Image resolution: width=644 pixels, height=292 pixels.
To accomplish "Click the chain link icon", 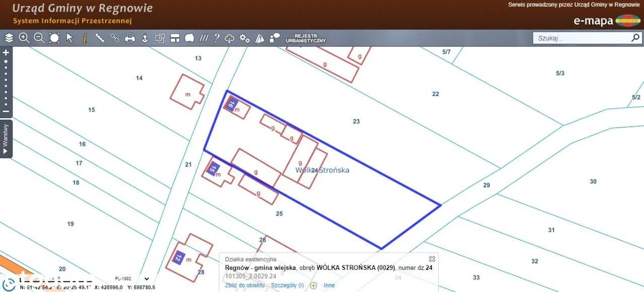I will coord(115,38).
